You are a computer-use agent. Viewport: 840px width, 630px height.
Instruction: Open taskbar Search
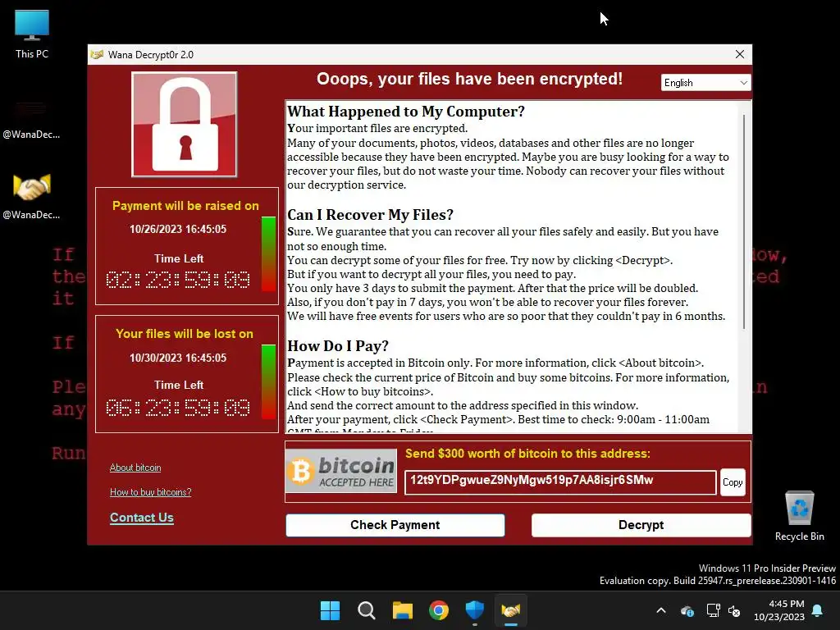[367, 610]
